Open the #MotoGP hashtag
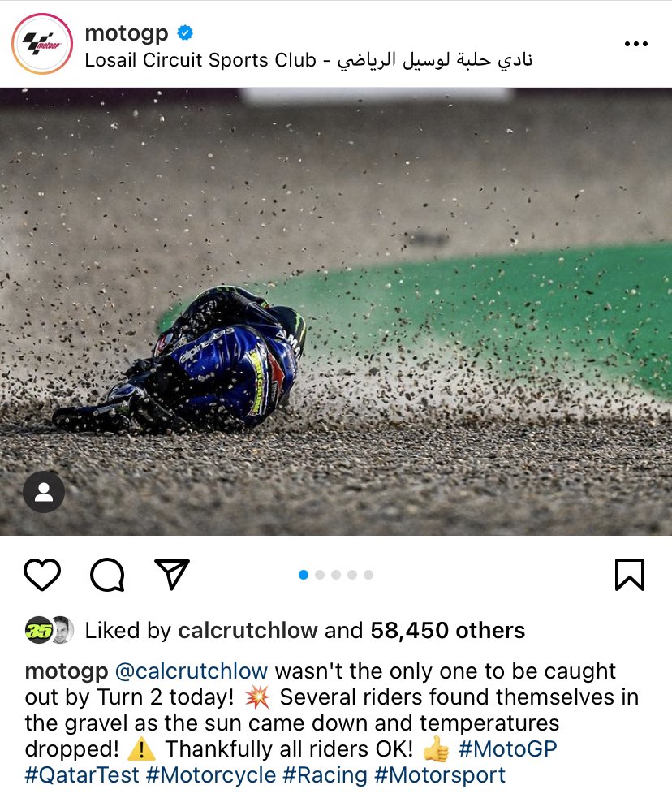 [x=508, y=749]
